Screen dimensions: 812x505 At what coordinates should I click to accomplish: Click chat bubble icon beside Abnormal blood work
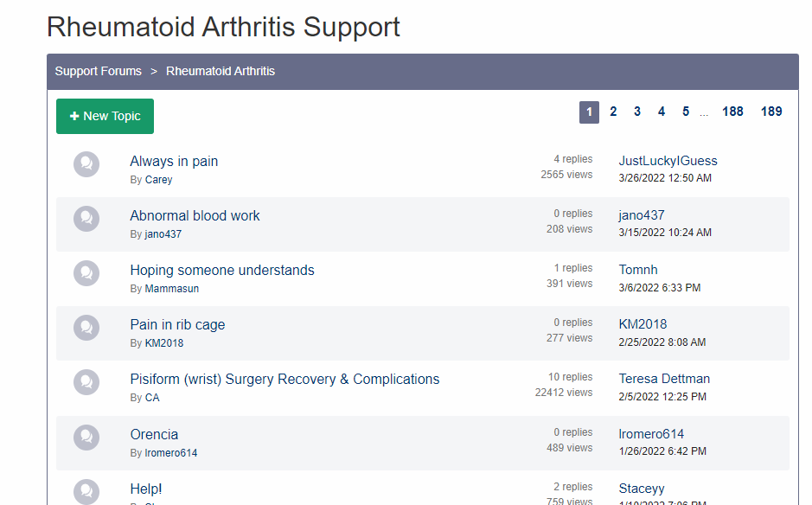pyautogui.click(x=86, y=219)
